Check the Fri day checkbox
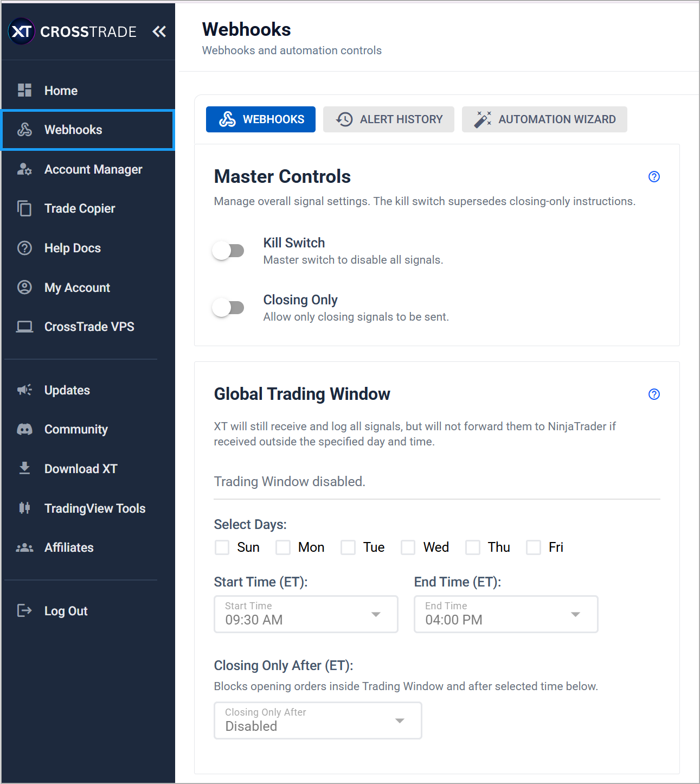Viewport: 700px width, 784px height. pyautogui.click(x=533, y=547)
